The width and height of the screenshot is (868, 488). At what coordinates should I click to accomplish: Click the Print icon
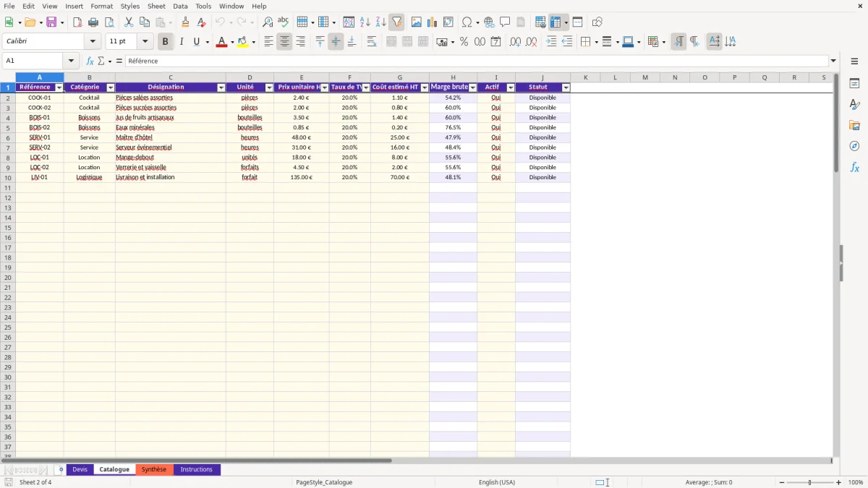(93, 22)
